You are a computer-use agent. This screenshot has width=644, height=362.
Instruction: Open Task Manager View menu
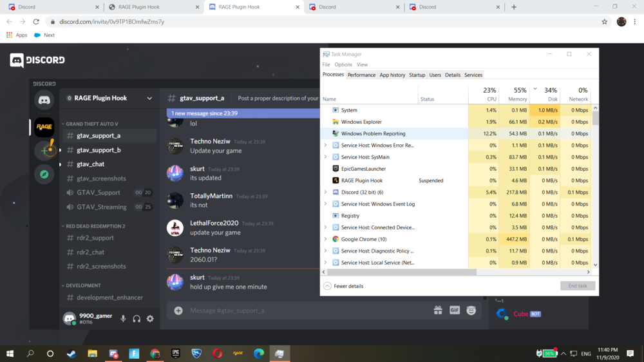(362, 64)
